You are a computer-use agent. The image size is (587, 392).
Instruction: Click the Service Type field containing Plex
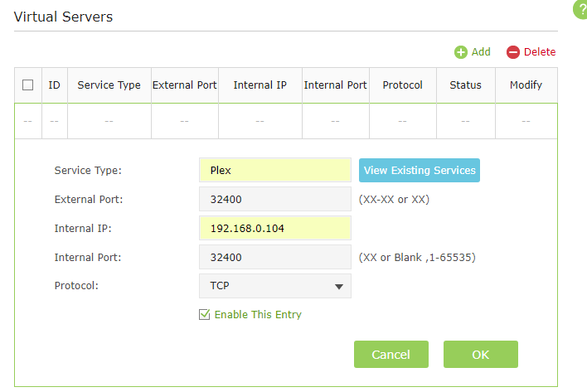point(274,170)
